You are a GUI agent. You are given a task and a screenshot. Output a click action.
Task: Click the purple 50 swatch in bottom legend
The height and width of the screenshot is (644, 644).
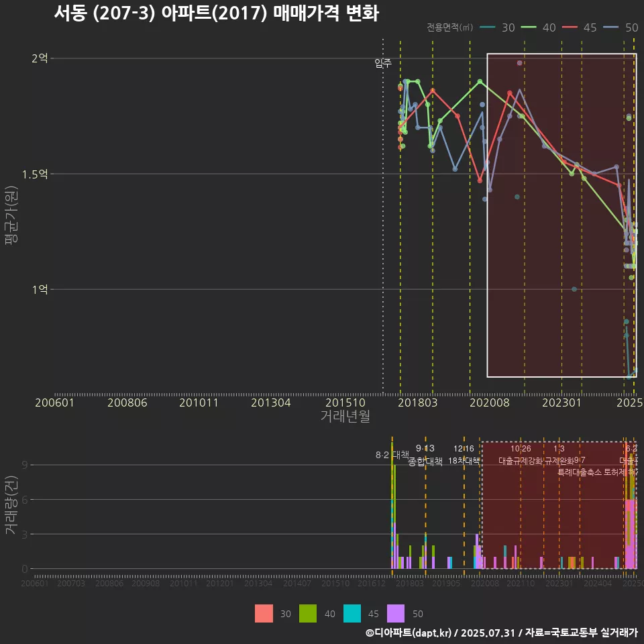pos(396,614)
